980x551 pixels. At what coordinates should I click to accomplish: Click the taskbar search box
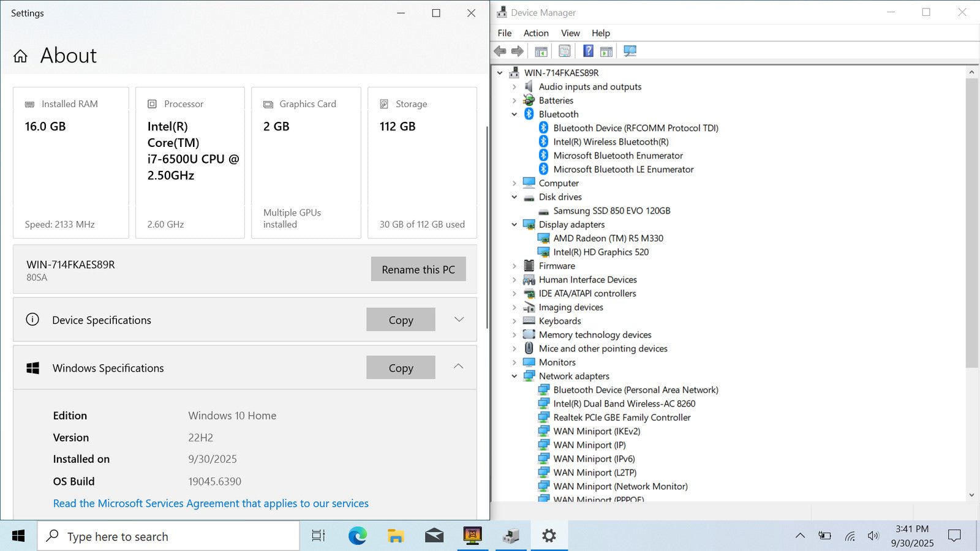coord(168,536)
